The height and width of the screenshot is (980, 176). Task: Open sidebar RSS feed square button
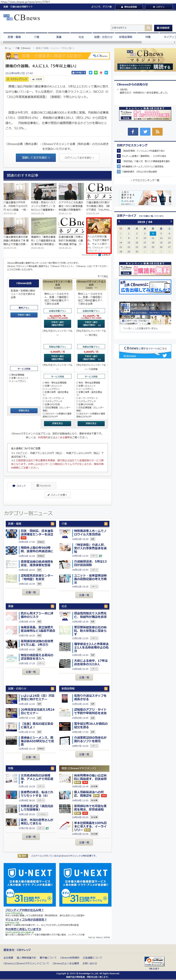pos(157,132)
